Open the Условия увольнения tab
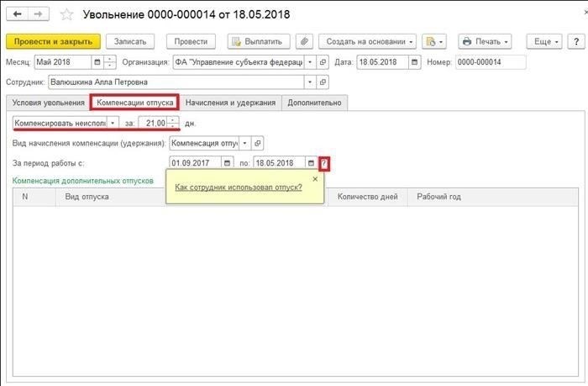This screenshot has width=588, height=386. tap(46, 103)
